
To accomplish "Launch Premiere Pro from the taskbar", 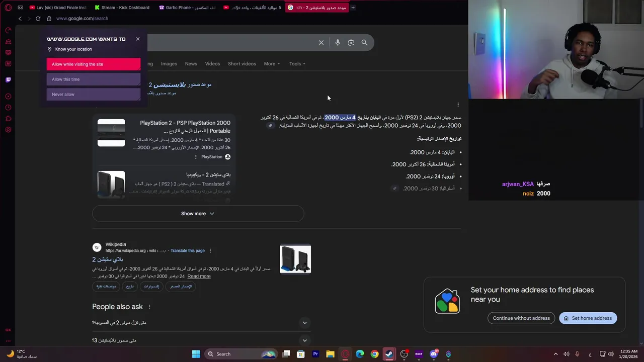I will [x=315, y=354].
